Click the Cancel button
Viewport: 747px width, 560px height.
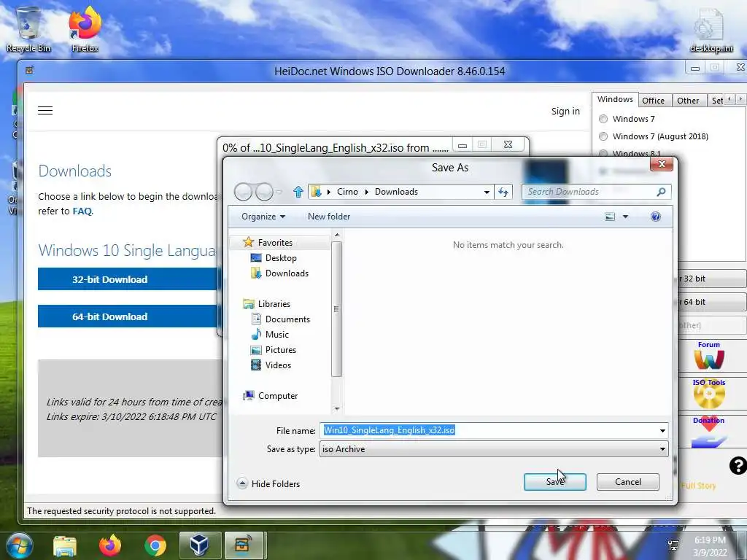pos(628,482)
